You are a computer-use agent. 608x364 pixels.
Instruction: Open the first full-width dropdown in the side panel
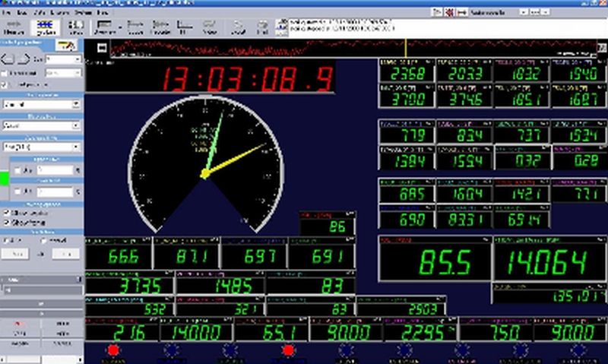coord(42,105)
